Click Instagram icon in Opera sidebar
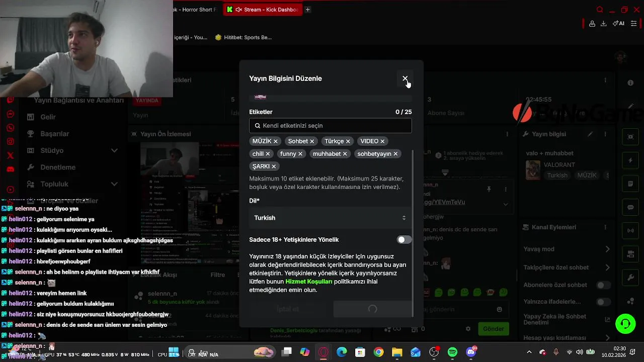 (10, 142)
